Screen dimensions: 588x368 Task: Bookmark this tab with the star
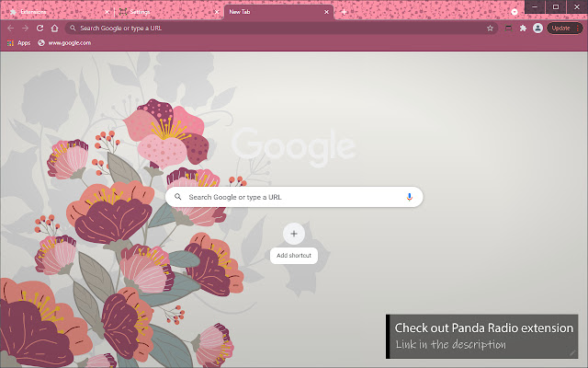pos(490,29)
